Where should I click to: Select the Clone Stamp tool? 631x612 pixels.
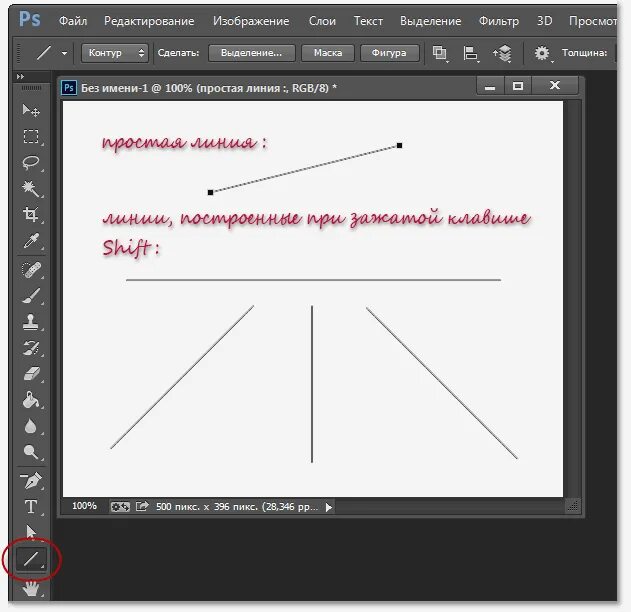[x=31, y=322]
